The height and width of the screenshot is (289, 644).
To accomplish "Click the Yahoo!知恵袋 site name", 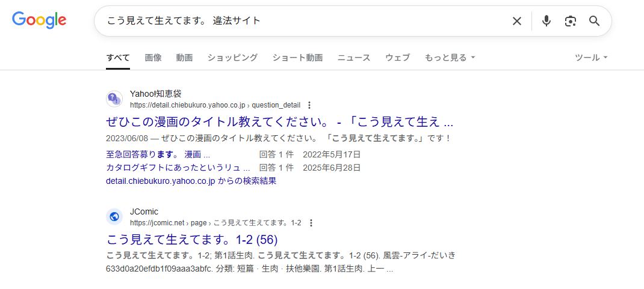I will 156,94.
